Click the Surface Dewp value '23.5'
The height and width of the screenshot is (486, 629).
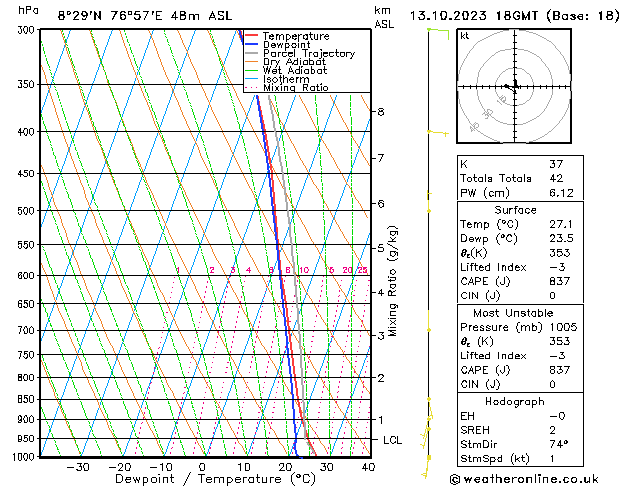(561, 238)
